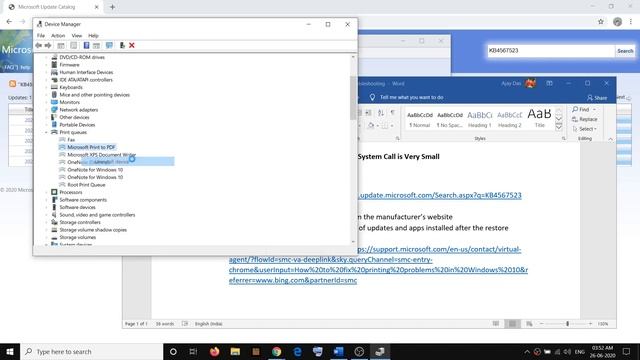Image resolution: width=640 pixels, height=360 pixels.
Task: Open the Action Center notification icon
Action: [x=627, y=351]
